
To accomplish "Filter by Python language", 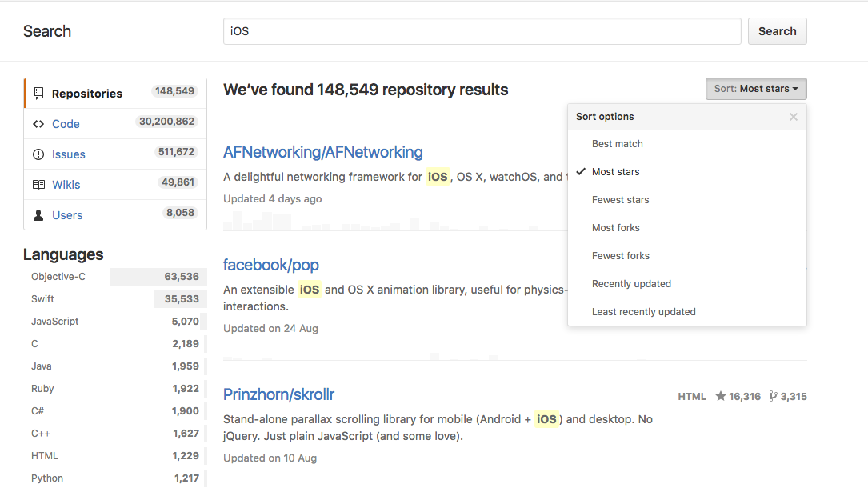I will pyautogui.click(x=115, y=478).
